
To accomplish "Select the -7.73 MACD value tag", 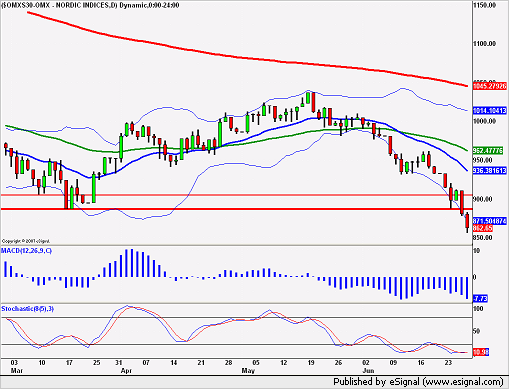I will (480, 298).
